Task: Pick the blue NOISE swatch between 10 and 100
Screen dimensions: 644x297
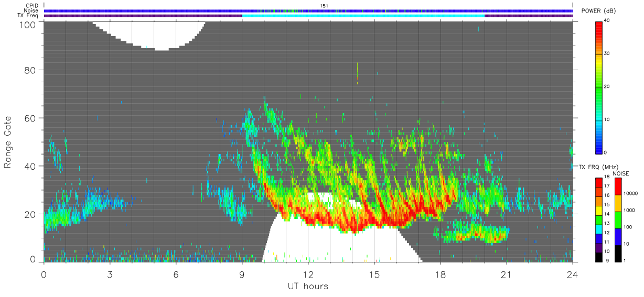Action: pos(618,236)
